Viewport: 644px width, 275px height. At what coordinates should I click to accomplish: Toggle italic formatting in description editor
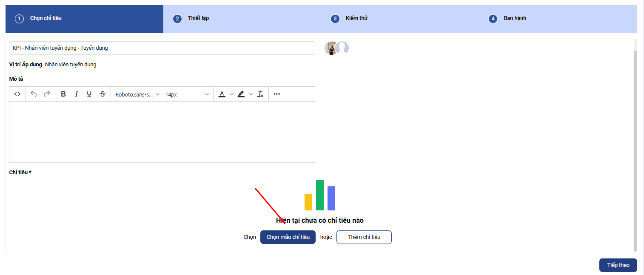(x=77, y=94)
